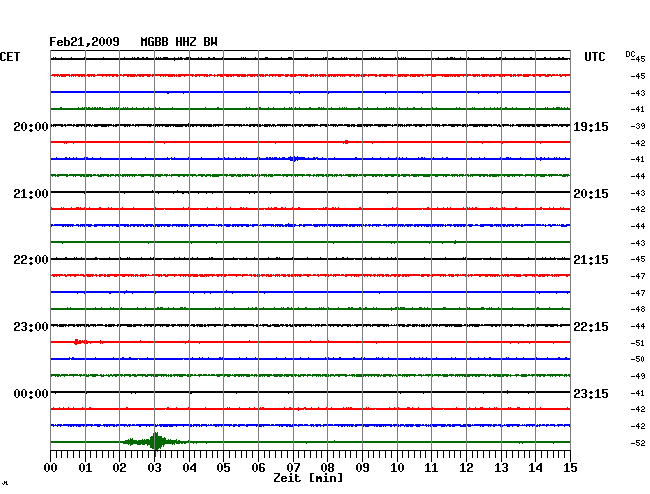The image size is (650, 494).
Task: Select the DC value -48
Action: point(638,309)
